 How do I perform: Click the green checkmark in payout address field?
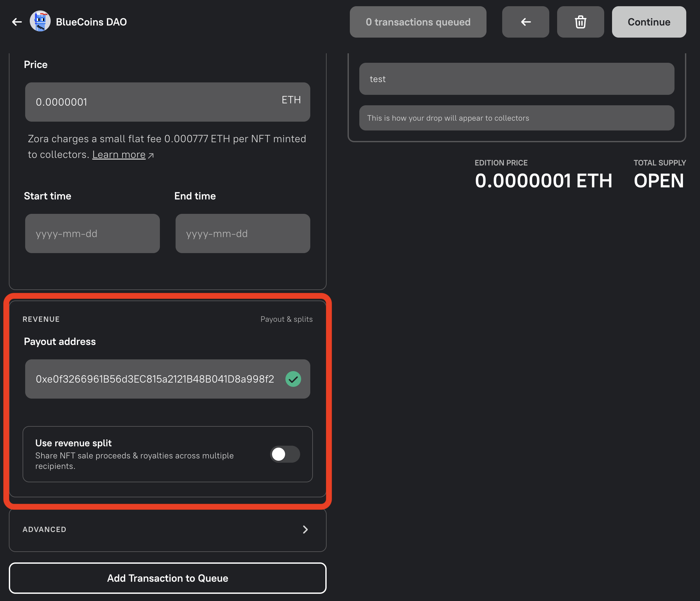[x=293, y=379]
